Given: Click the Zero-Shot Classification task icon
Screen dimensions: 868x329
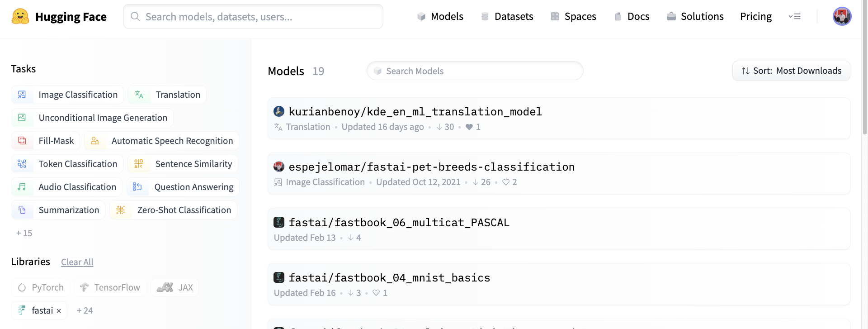Looking at the screenshot, I should point(120,210).
